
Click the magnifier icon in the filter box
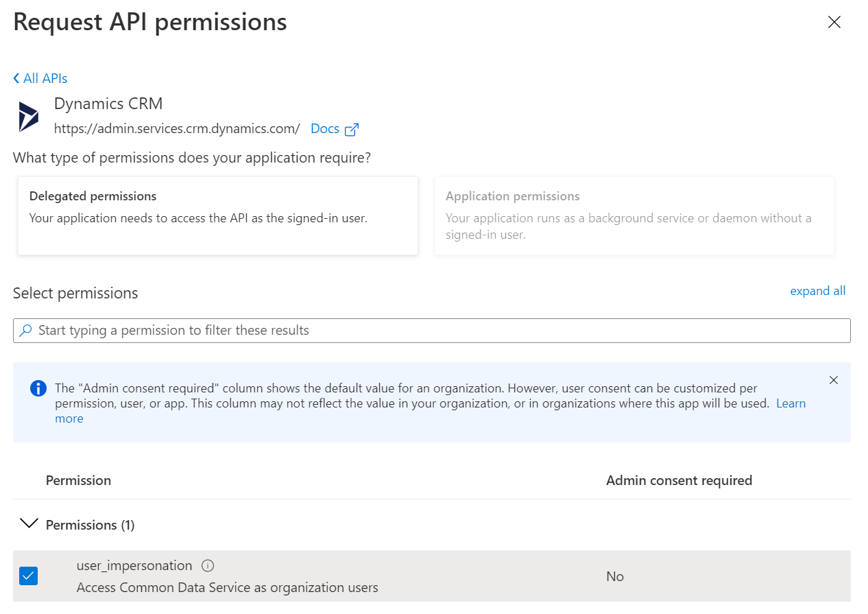[25, 331]
